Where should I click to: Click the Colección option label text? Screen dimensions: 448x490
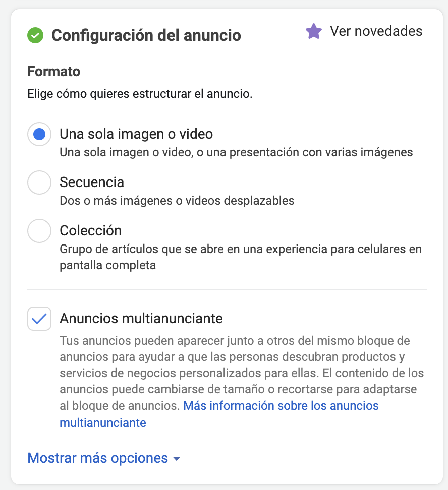tap(90, 230)
